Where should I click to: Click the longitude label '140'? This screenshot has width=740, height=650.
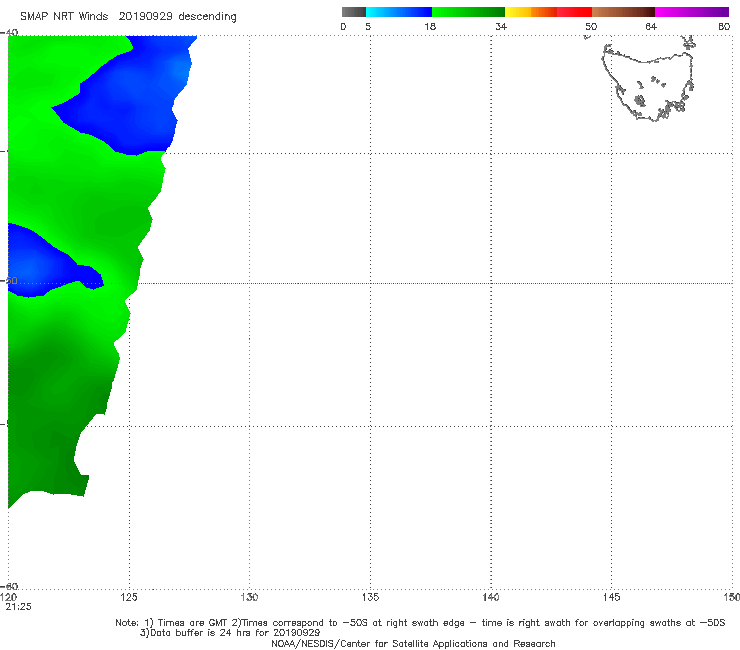[x=491, y=598]
